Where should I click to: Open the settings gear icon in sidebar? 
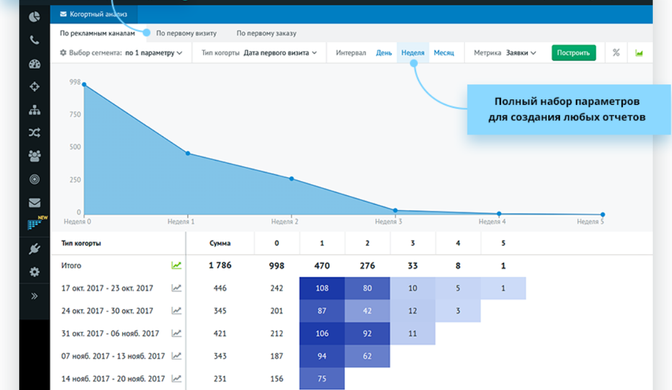[34, 272]
